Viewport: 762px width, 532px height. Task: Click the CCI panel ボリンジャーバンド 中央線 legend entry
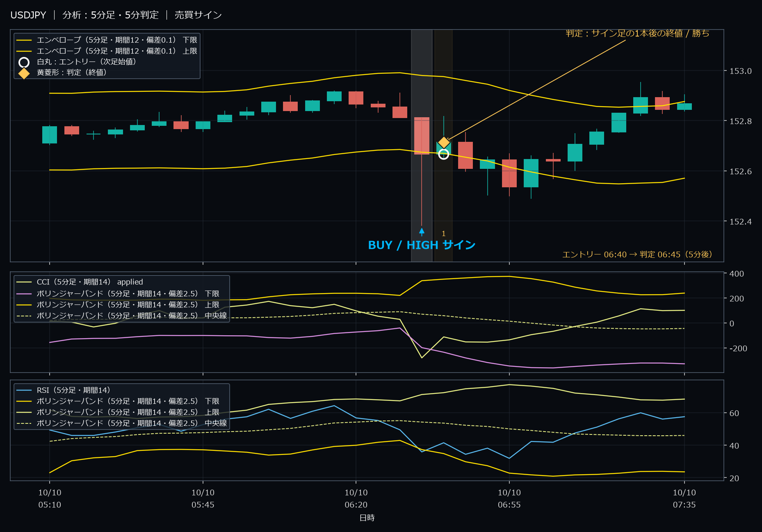pos(121,316)
